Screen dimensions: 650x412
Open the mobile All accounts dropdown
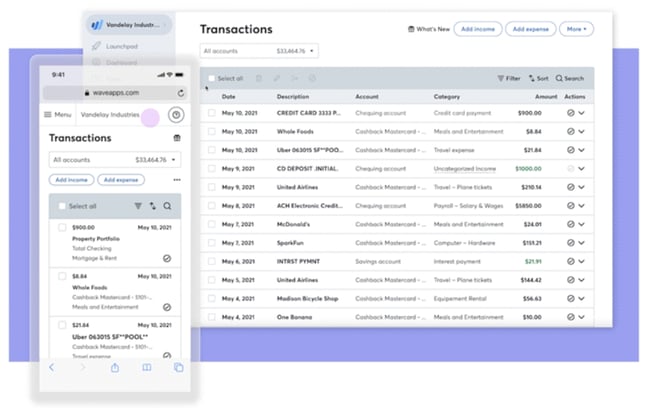(115, 160)
